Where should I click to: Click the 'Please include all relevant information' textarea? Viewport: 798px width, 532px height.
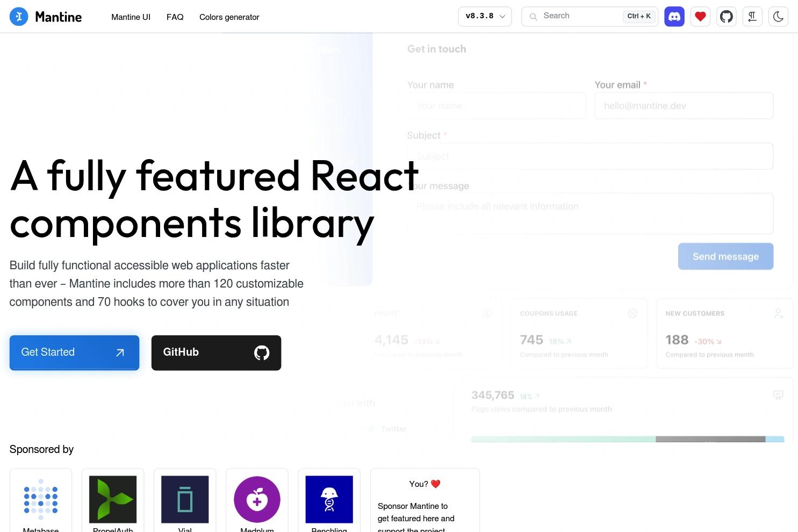click(x=590, y=213)
